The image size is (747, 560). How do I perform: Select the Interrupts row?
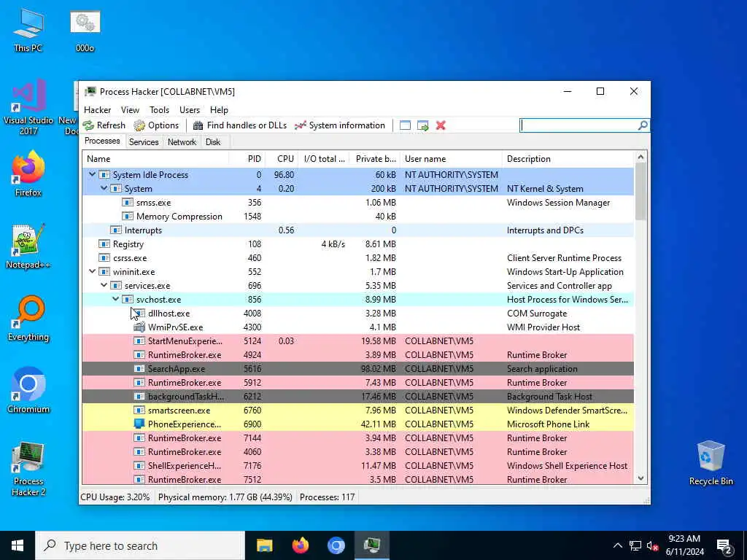click(x=357, y=230)
